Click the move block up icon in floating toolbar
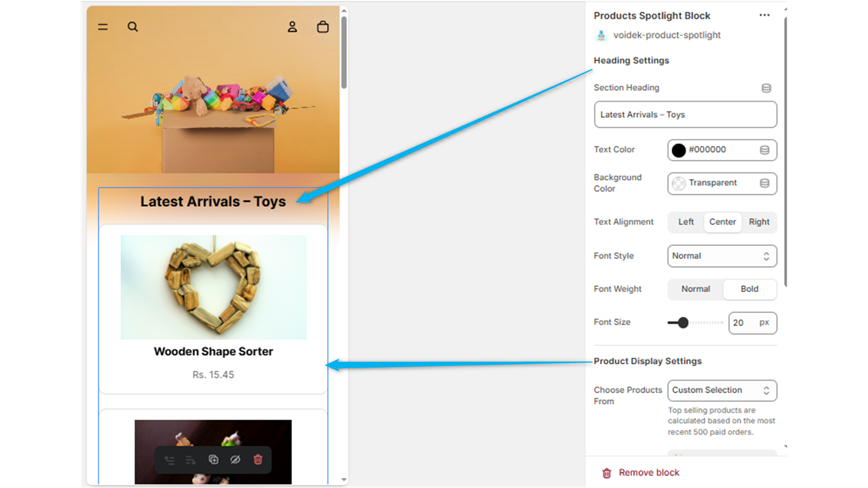This screenshot has height=488, width=868. click(x=170, y=460)
